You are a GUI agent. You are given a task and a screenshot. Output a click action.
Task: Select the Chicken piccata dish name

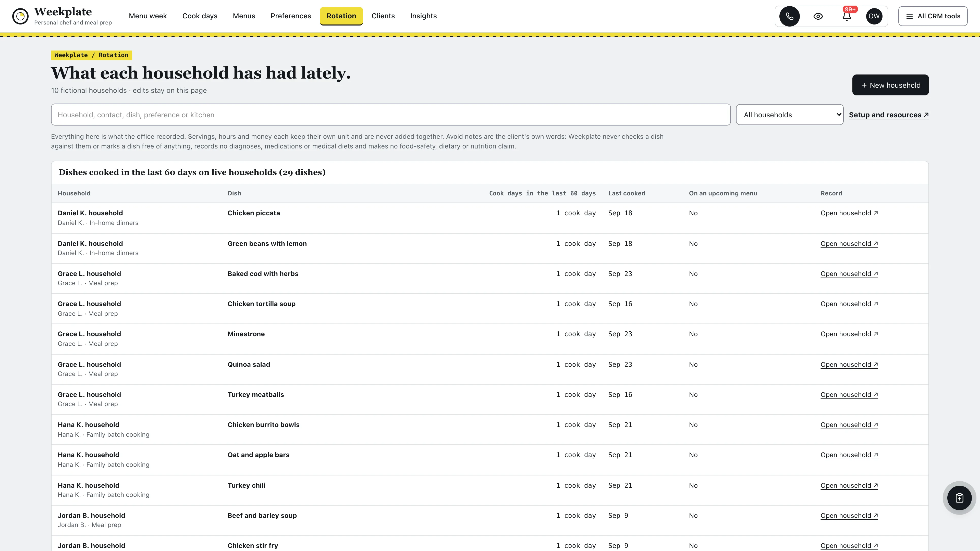[254, 213]
